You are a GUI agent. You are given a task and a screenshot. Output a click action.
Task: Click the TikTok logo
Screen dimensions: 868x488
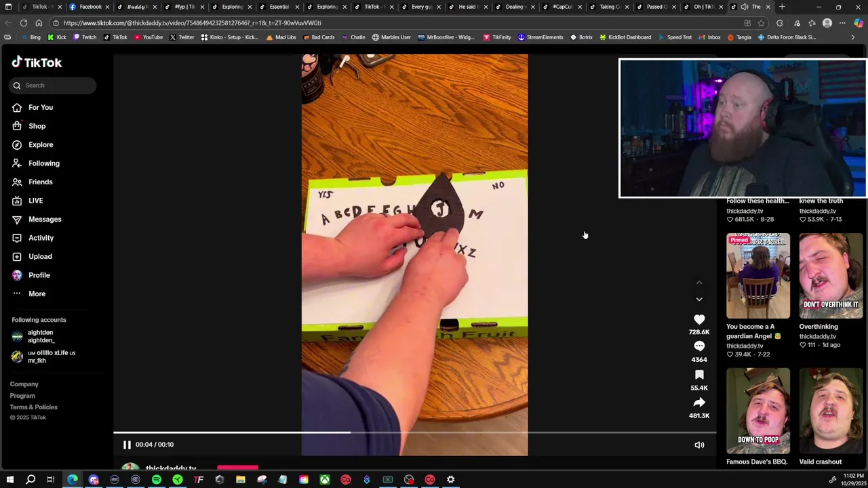click(x=37, y=62)
